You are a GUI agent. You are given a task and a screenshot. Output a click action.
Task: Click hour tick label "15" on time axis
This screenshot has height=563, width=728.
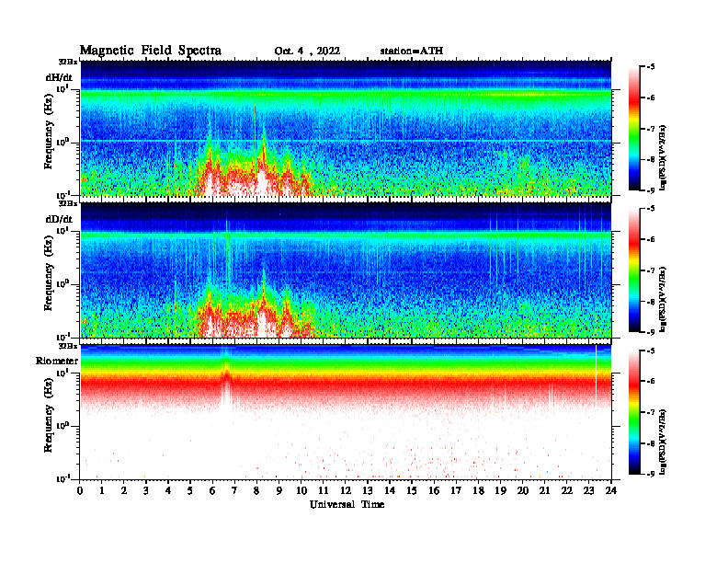(x=412, y=490)
